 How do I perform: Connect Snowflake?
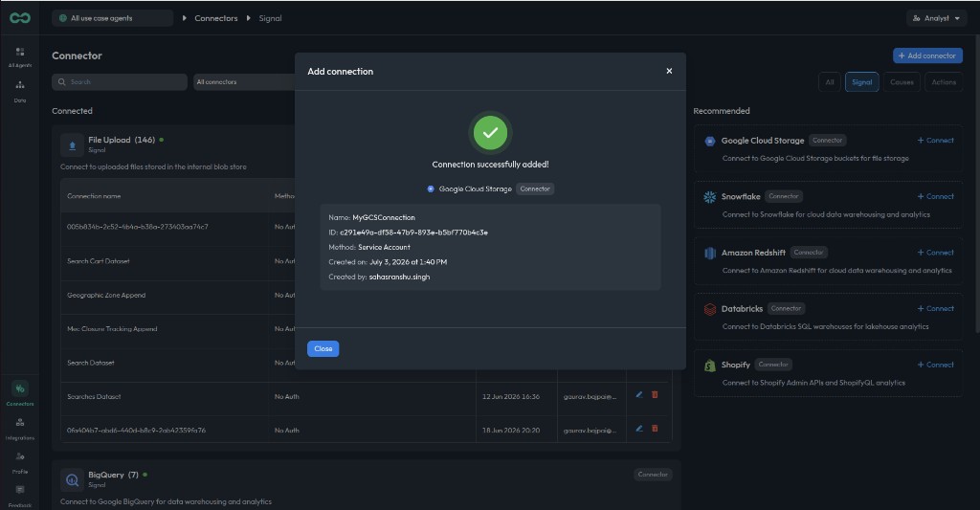pos(936,196)
